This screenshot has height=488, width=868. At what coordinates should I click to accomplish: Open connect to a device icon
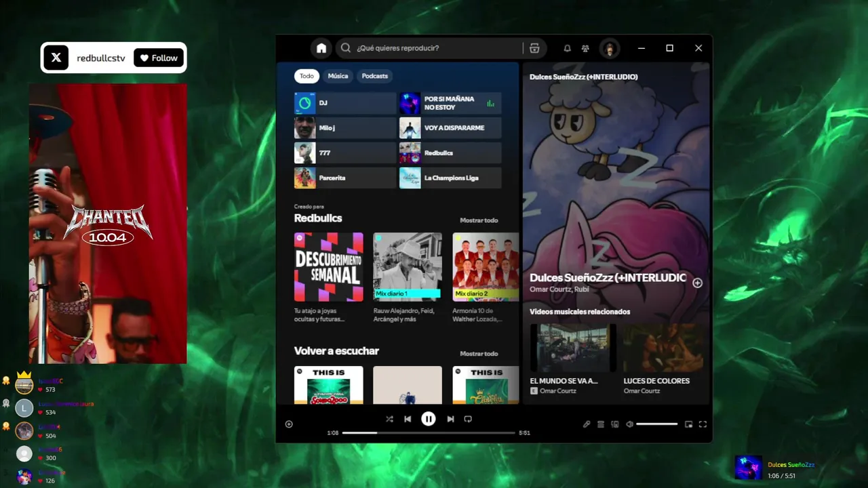tap(615, 424)
